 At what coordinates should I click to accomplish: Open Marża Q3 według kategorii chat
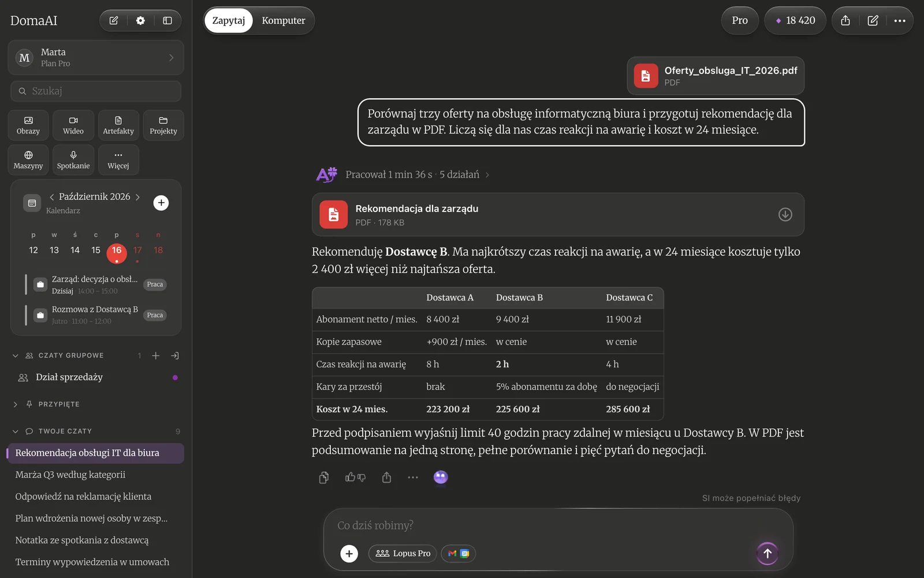pos(95,475)
